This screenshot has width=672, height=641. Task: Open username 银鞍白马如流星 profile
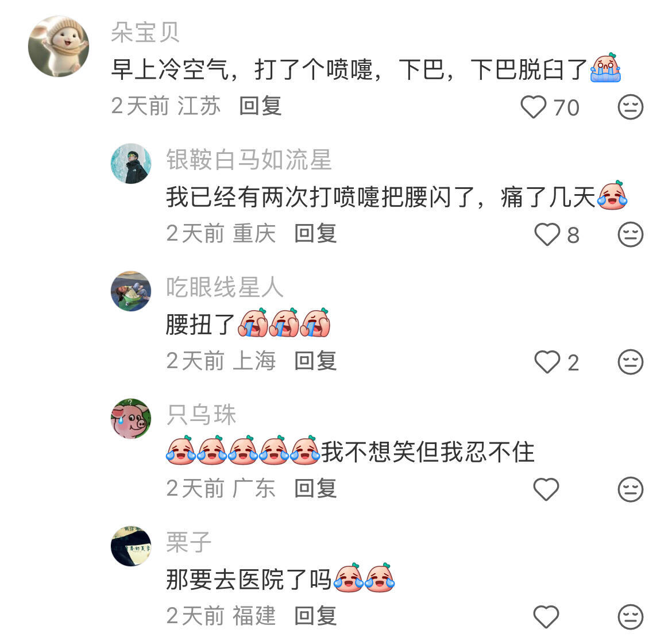click(249, 160)
